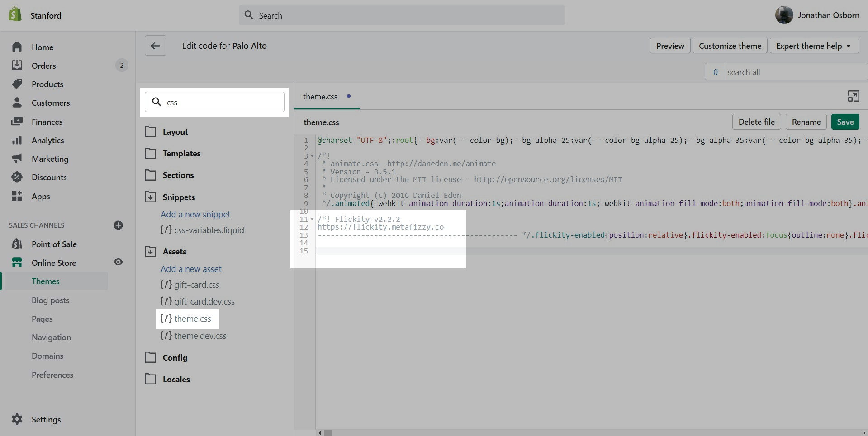Click the Shopify logo icon
868x436 pixels.
pyautogui.click(x=15, y=15)
